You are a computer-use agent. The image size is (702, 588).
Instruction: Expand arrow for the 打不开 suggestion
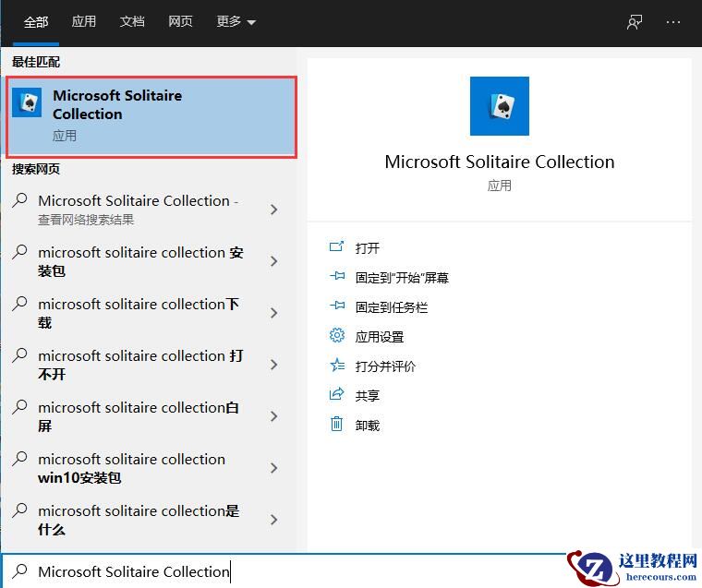[x=274, y=365]
